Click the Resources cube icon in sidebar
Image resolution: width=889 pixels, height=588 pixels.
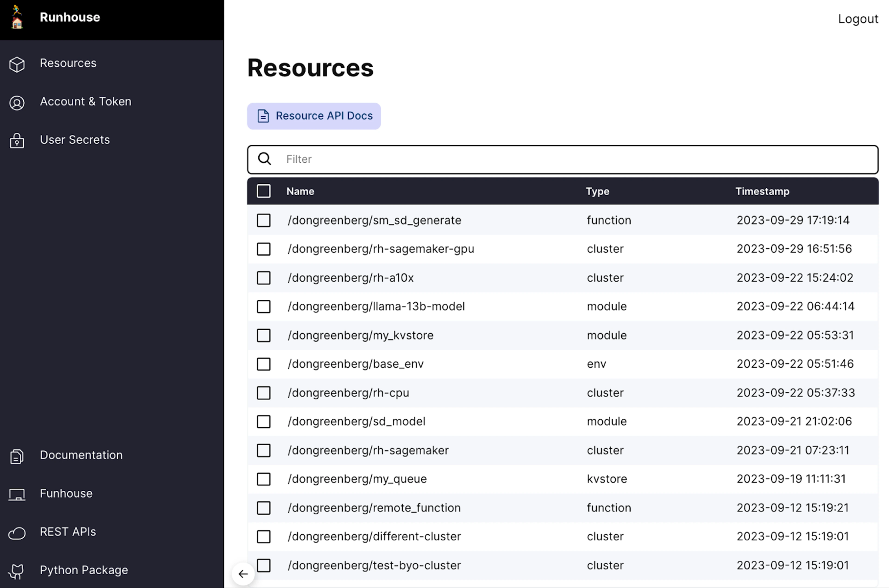pyautogui.click(x=17, y=64)
